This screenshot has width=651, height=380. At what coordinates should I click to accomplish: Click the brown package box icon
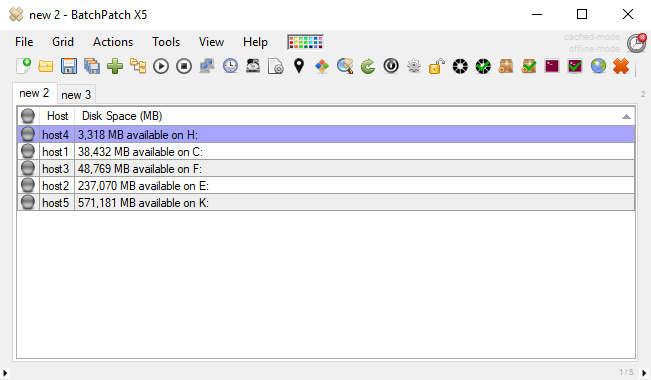coord(506,66)
